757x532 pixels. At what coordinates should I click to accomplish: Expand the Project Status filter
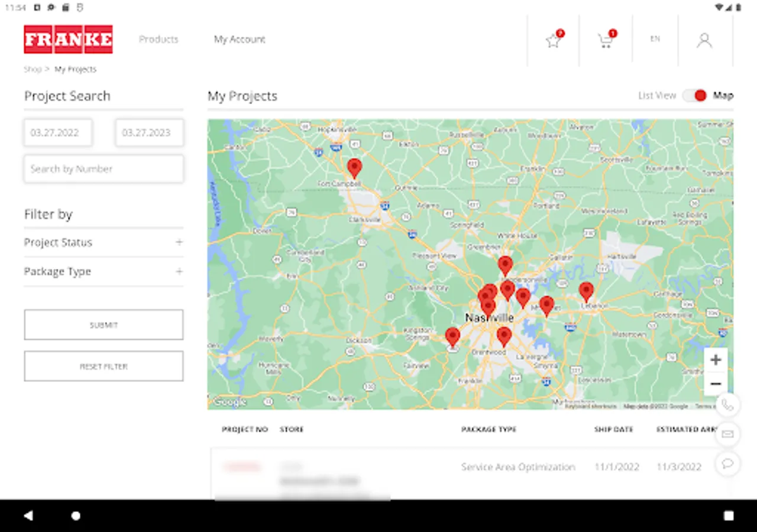(103, 242)
